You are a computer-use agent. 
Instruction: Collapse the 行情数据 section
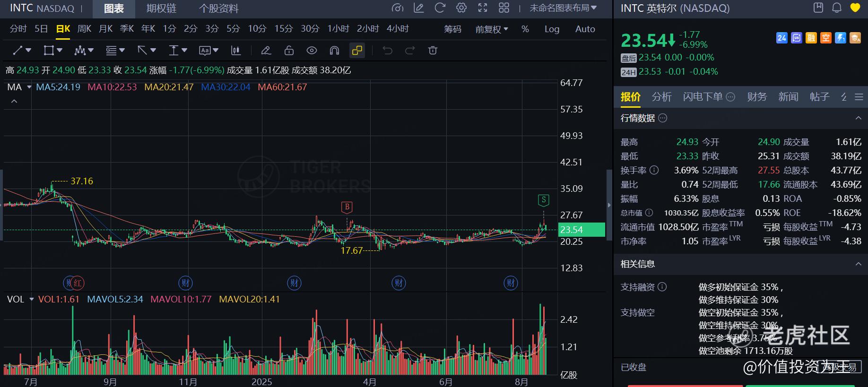click(x=858, y=118)
